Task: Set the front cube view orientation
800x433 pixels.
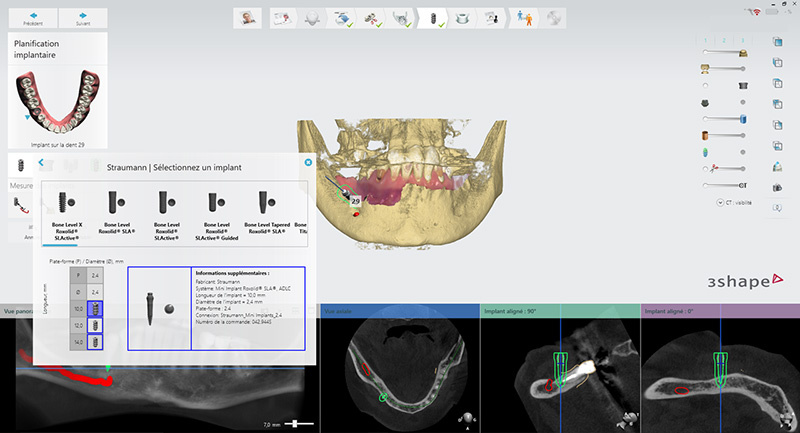Action: 778,42
